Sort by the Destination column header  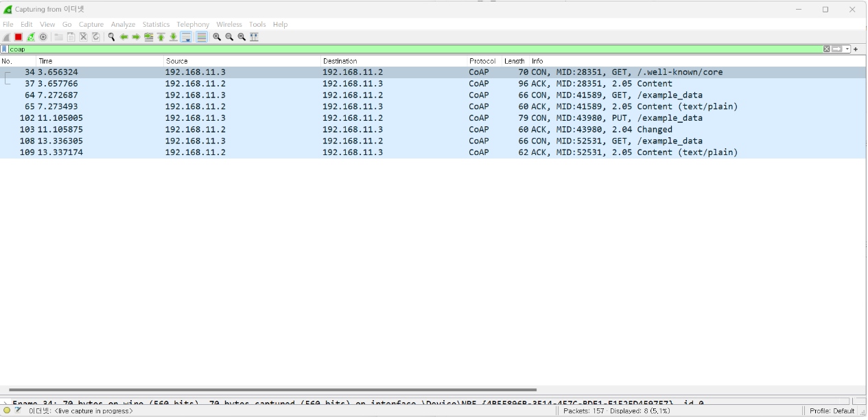(395, 61)
